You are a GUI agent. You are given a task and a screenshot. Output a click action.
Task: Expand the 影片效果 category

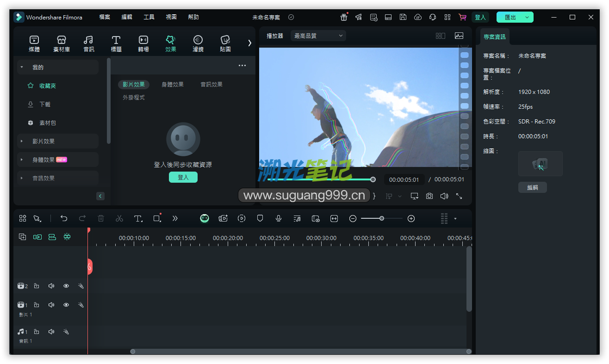click(x=58, y=141)
